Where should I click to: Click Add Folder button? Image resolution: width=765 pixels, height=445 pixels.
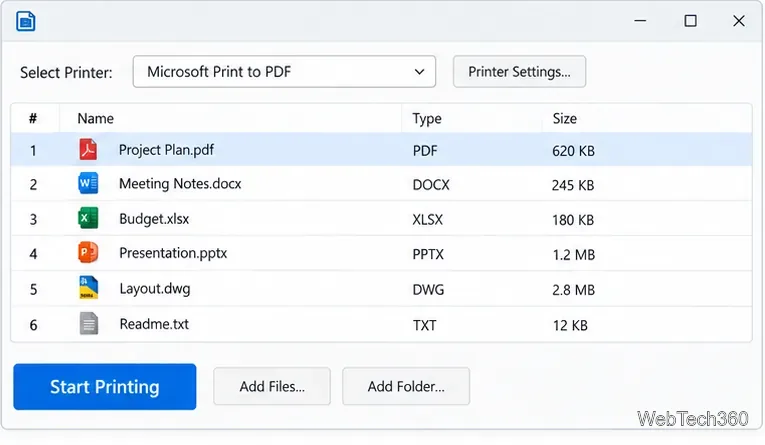pos(406,386)
